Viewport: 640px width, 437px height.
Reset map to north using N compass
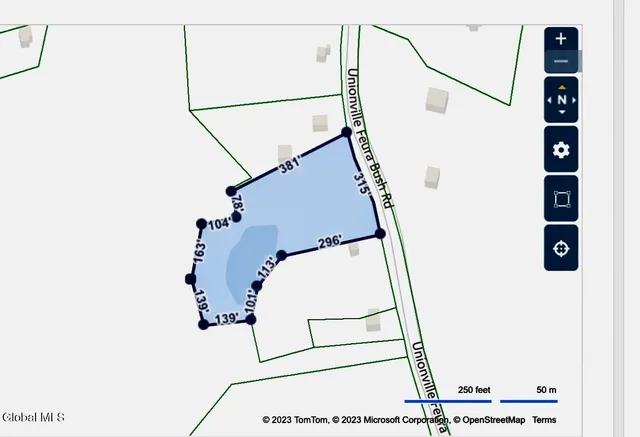561,100
